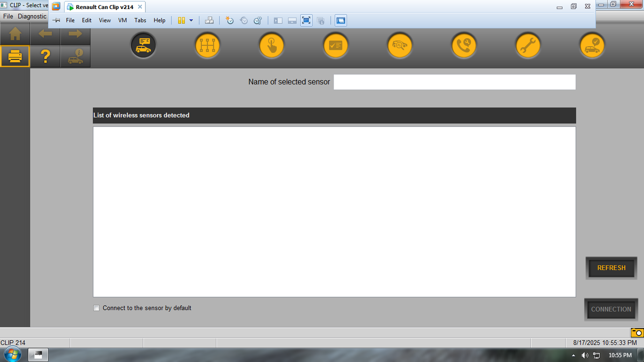Click the vehicle information icon

(x=75, y=56)
